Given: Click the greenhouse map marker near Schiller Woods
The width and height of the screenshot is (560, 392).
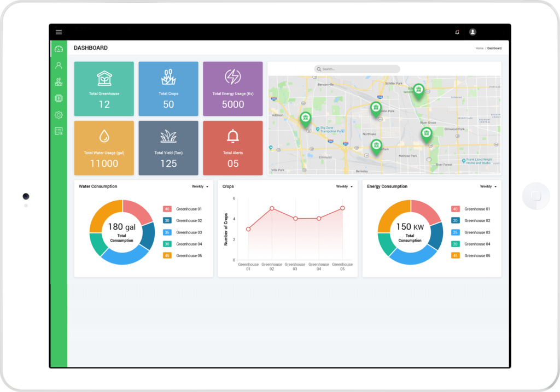Looking at the screenshot, I should tap(418, 90).
